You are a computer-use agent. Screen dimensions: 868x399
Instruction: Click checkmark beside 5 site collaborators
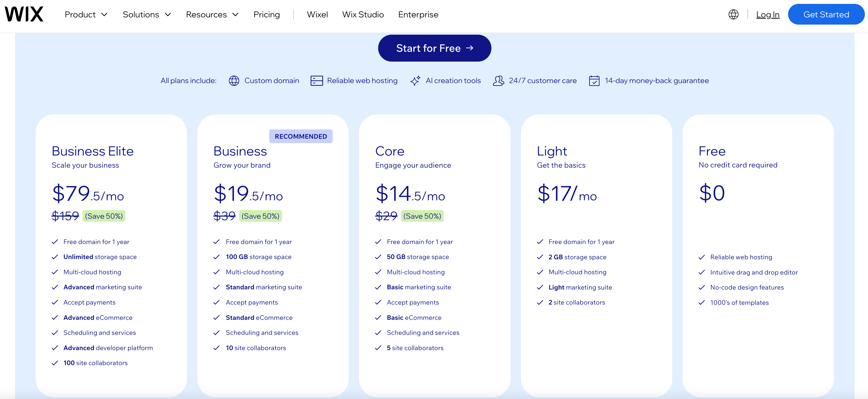[378, 348]
